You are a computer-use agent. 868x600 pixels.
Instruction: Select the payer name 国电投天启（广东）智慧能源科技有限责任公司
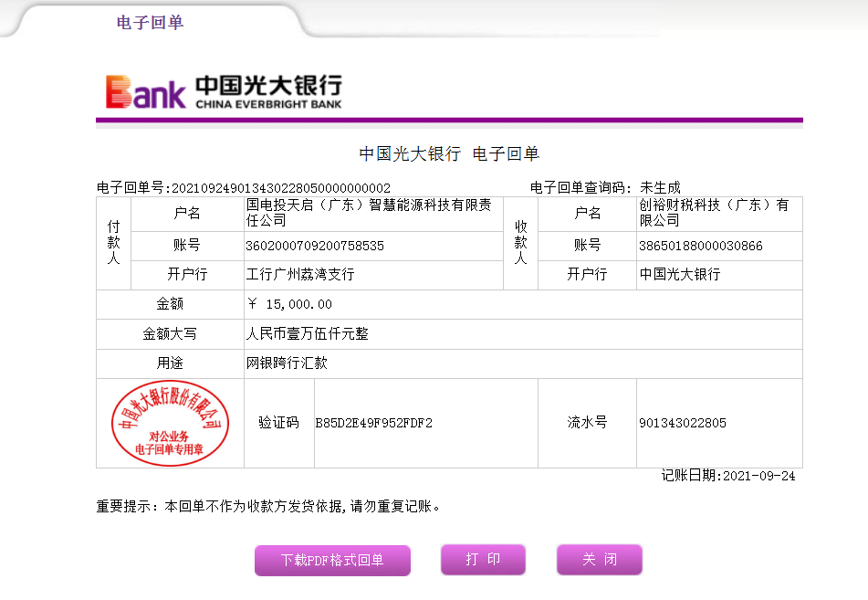coord(369,213)
